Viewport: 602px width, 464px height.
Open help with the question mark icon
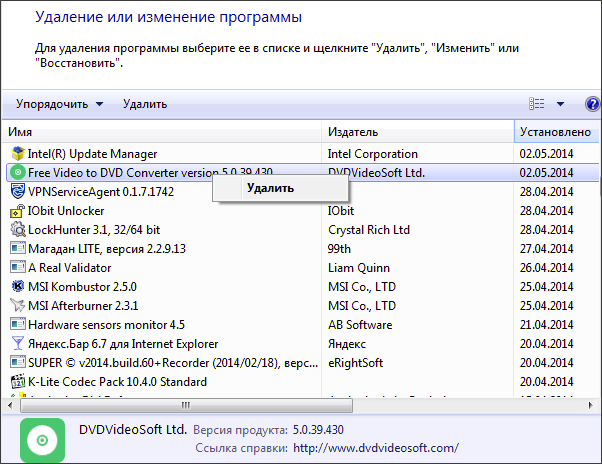(x=592, y=104)
